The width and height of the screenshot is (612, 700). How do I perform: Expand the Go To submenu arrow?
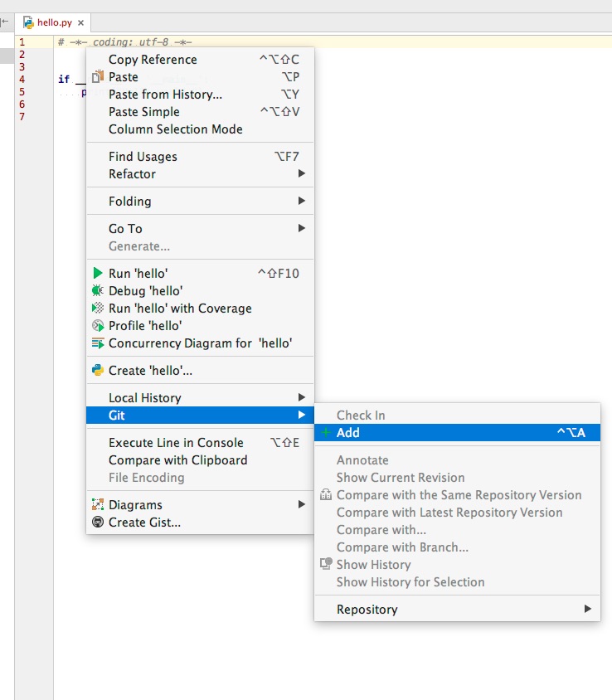[x=302, y=228]
